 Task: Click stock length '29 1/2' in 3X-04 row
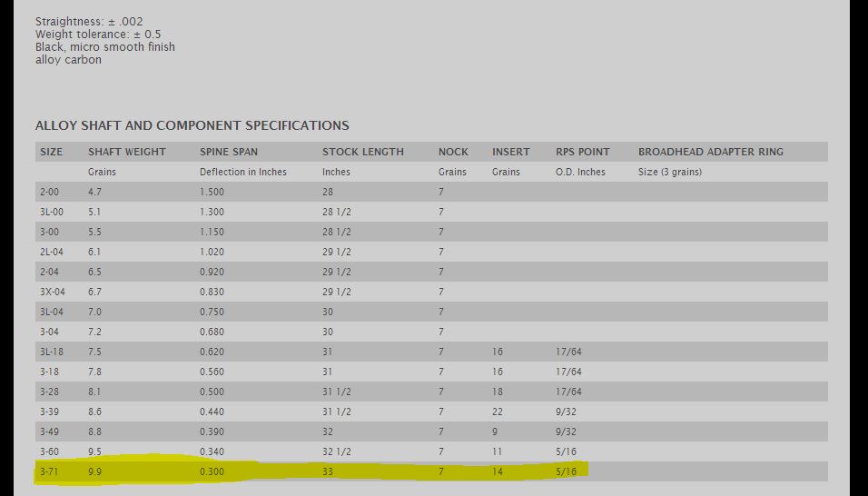337,292
